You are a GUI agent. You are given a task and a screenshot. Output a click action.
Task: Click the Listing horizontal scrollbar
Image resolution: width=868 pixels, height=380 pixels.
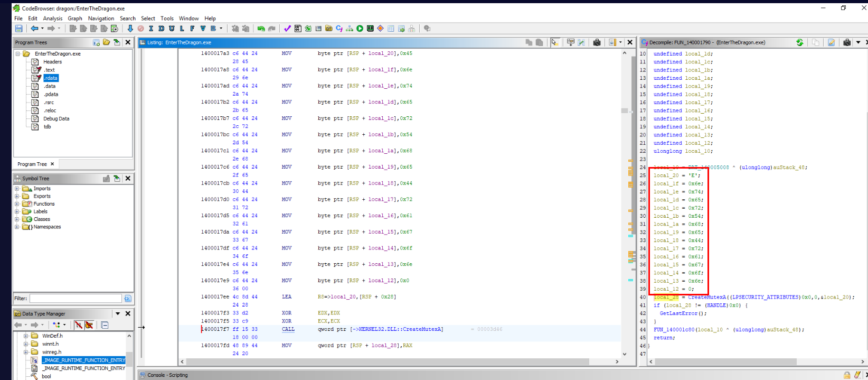tap(399, 362)
